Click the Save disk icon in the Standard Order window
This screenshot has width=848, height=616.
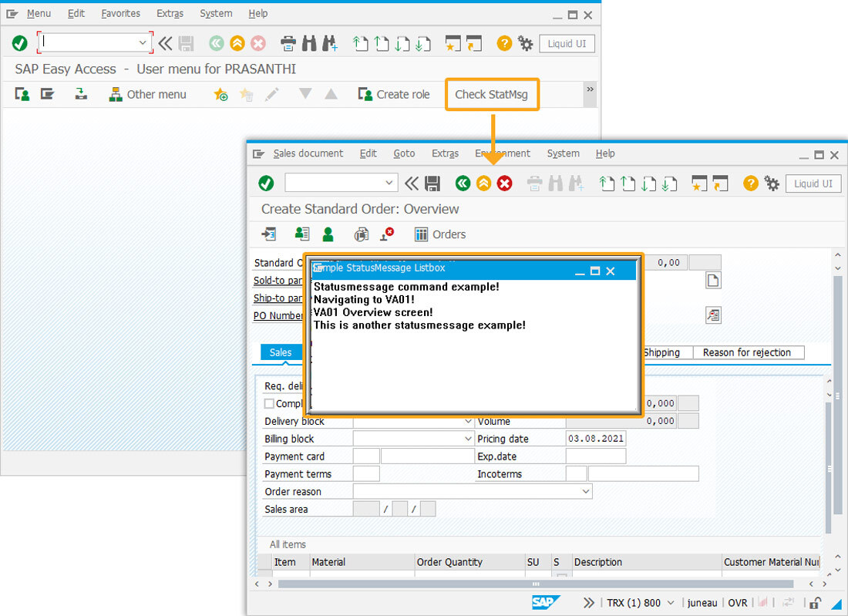432,183
